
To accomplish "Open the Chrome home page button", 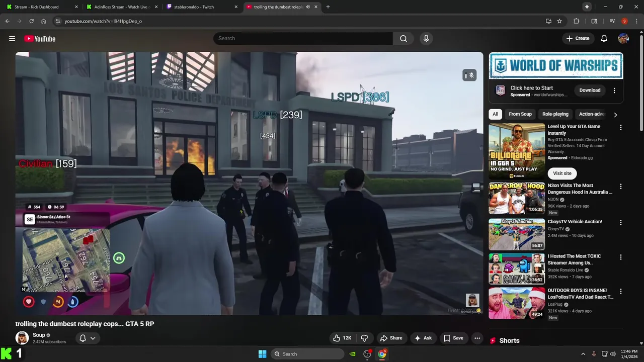I will click(44, 21).
